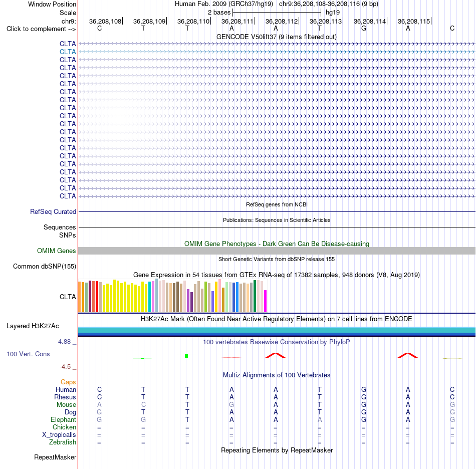Click the RefSeq Curated track line

[277, 211]
